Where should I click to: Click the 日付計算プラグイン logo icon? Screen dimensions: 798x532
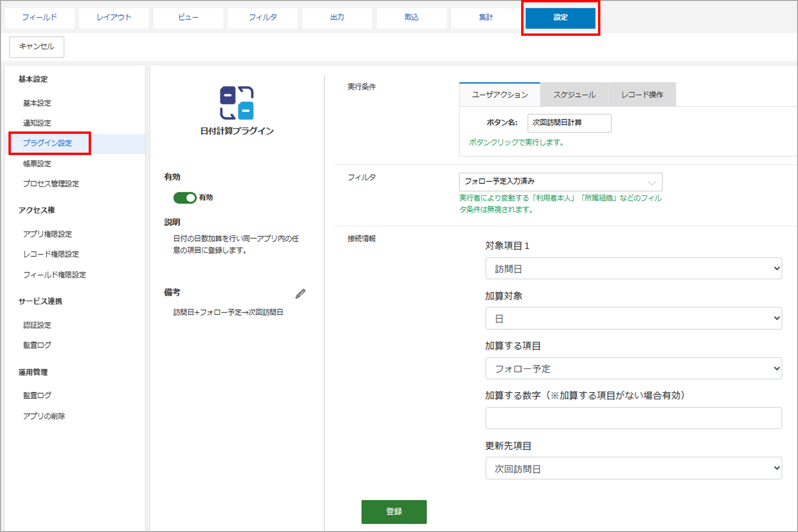237,103
